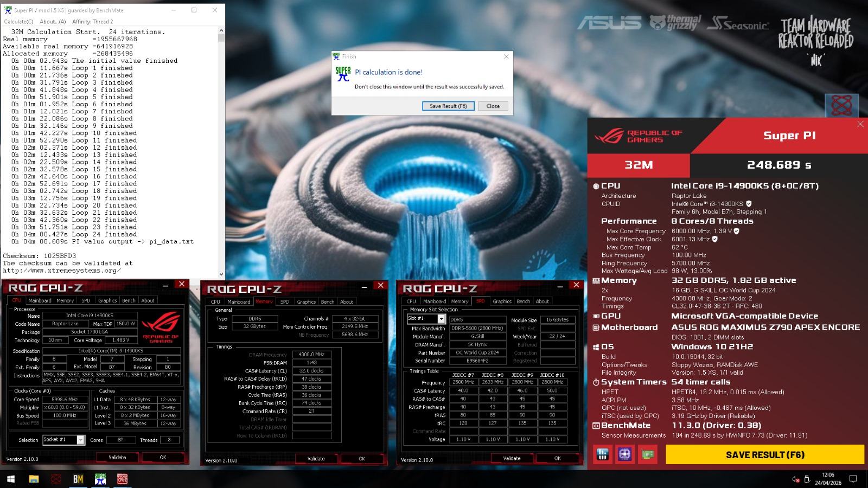This screenshot has width=868, height=488.
Task: Click Validate in the SPD tab window
Action: (x=512, y=458)
